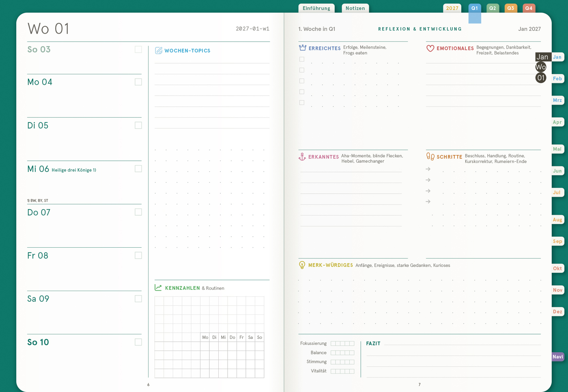Viewport: 568px width, 392px height.
Task: Tick the checkbox for Sa 09
Action: click(138, 299)
